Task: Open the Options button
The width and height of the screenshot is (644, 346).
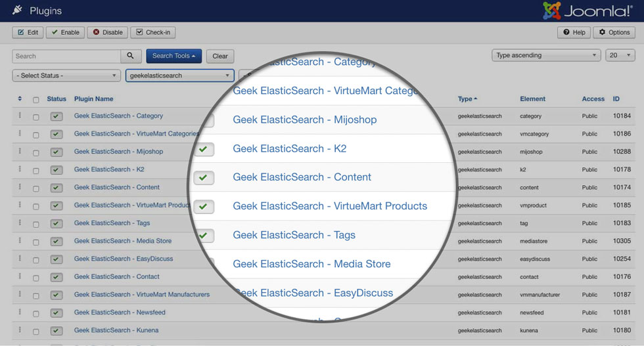Action: pos(614,32)
